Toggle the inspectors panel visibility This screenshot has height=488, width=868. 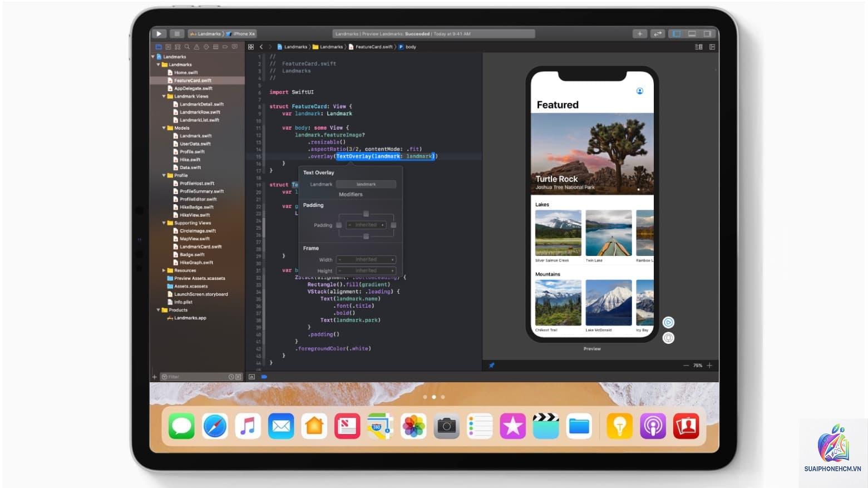click(708, 34)
